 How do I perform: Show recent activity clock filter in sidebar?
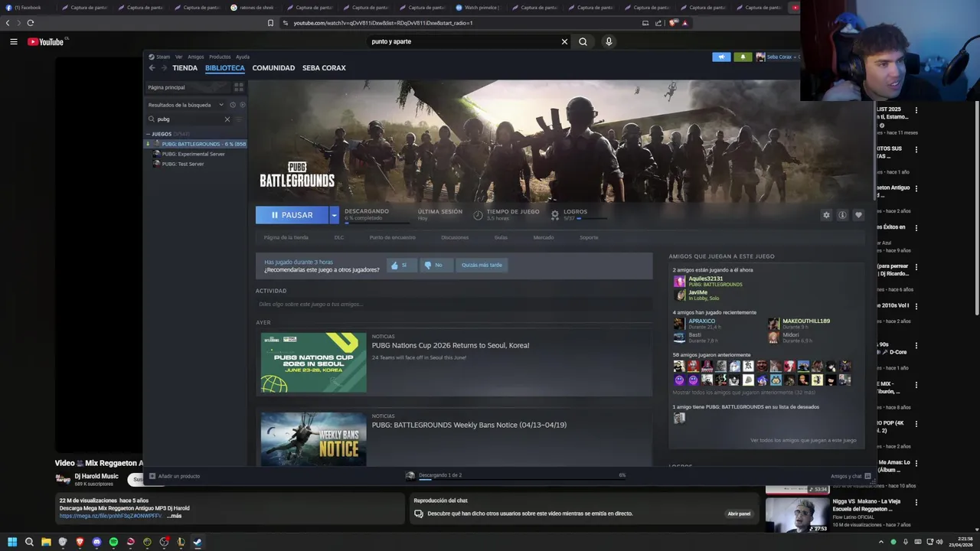[233, 105]
